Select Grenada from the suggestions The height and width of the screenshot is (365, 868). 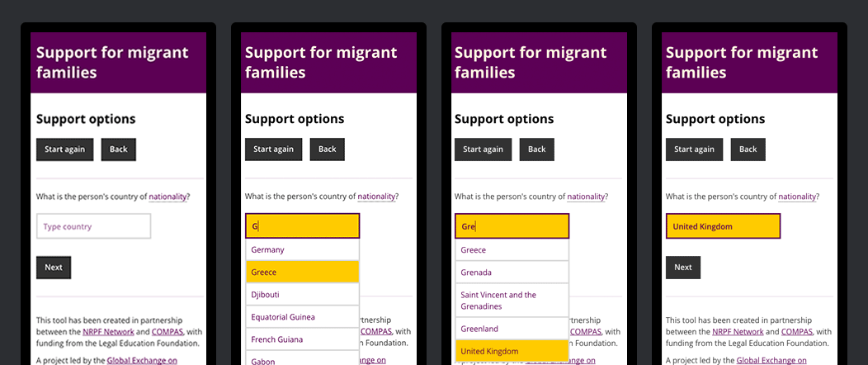tap(512, 272)
